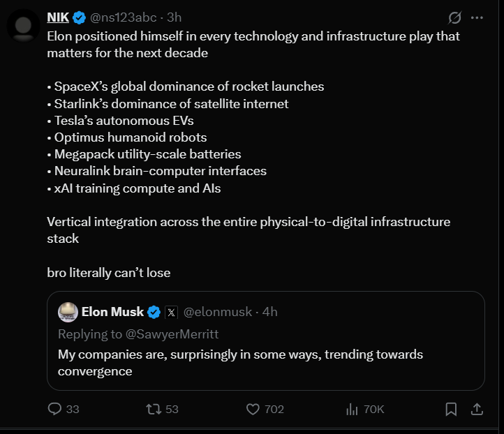504x434 pixels.
Task: Click the quoted tweet 4h timestamp
Action: (269, 312)
